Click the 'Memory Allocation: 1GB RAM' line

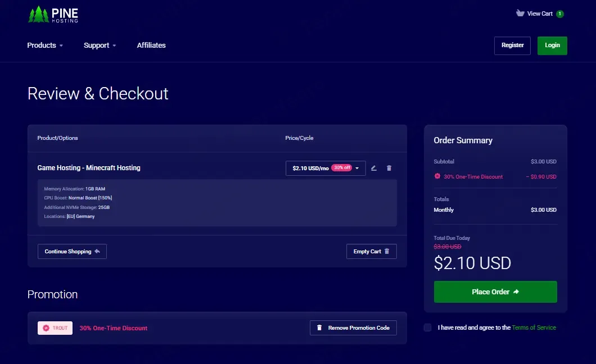74,189
